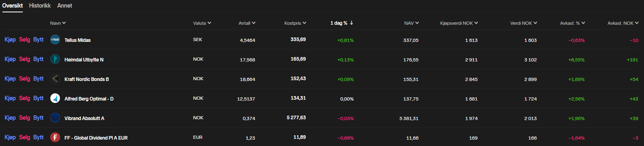This screenshot has height=146, width=644.
Task: Click the FF Global Dividend red logo
Action: click(55, 137)
